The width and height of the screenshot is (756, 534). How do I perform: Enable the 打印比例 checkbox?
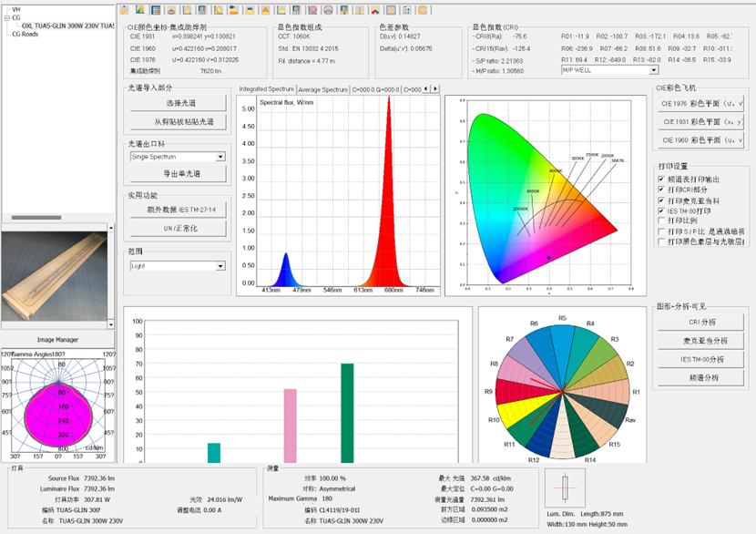click(x=661, y=221)
